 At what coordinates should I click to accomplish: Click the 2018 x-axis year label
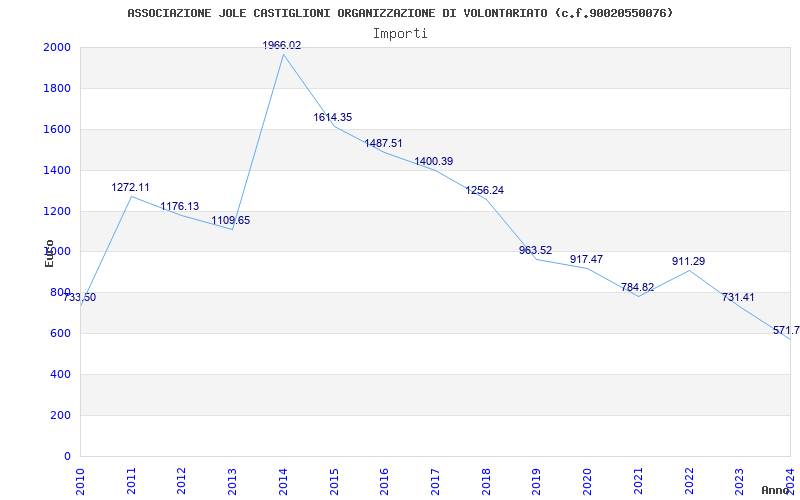point(486,481)
